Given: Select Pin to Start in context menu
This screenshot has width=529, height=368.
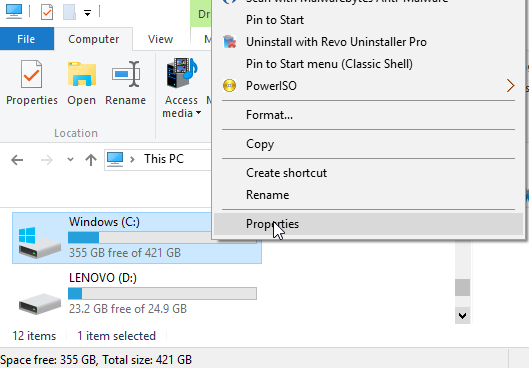Looking at the screenshot, I should [368, 20].
